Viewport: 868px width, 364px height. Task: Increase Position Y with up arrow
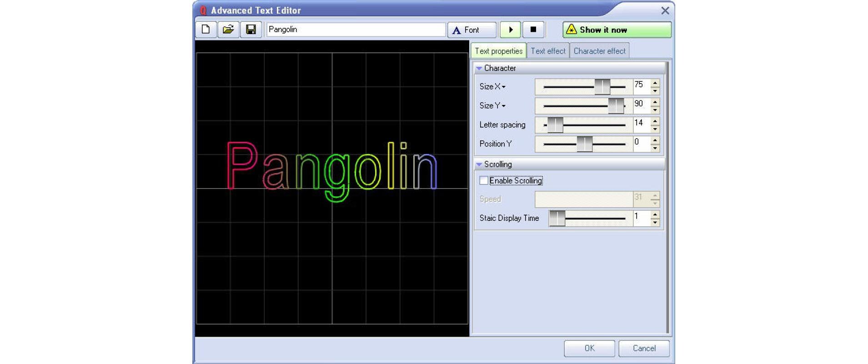[x=655, y=140]
